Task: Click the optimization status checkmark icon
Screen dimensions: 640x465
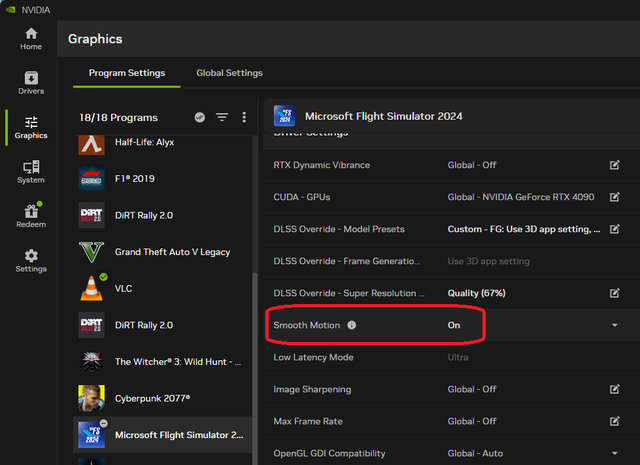Action: 200,118
